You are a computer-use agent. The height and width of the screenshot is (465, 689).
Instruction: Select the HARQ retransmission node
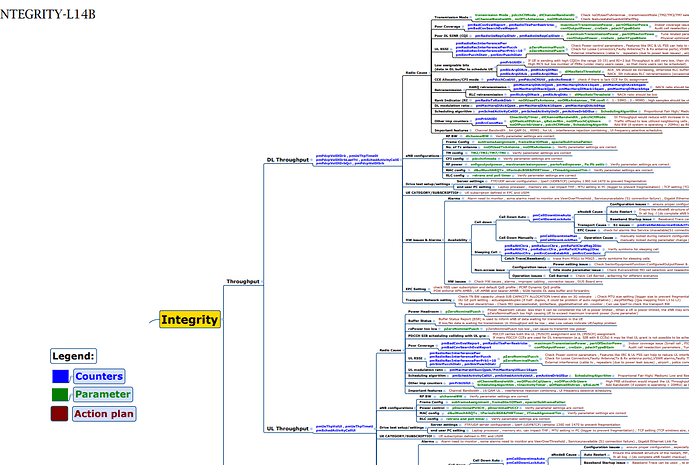485,87
